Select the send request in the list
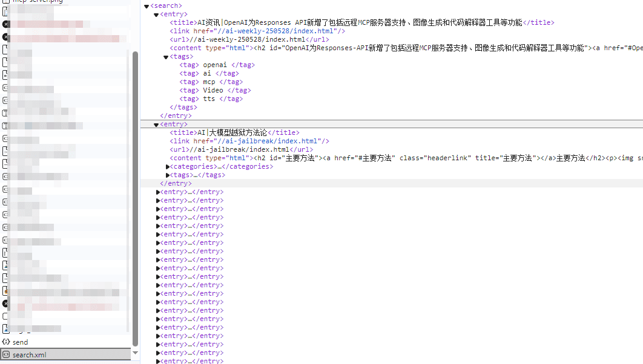643x364 pixels. coord(21,342)
